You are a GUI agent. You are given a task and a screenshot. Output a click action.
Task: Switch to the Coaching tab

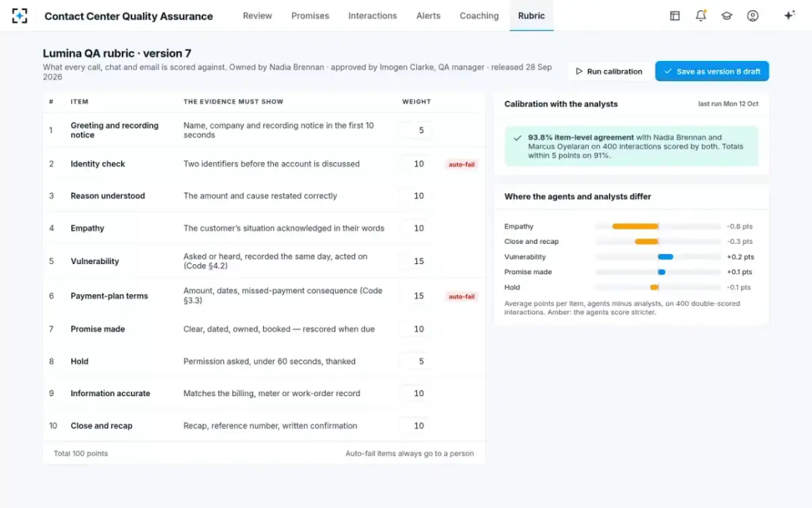click(x=479, y=16)
